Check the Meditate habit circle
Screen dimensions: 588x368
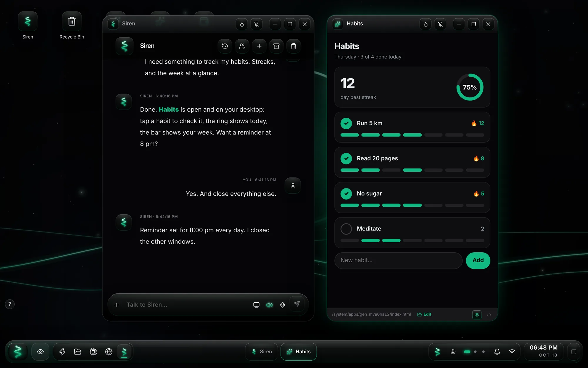coord(346,229)
